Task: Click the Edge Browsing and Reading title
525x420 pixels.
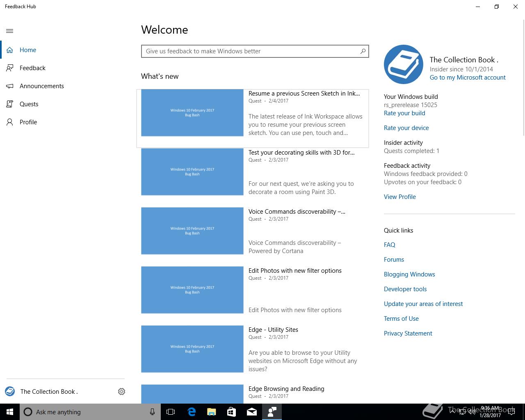Action: (x=286, y=389)
